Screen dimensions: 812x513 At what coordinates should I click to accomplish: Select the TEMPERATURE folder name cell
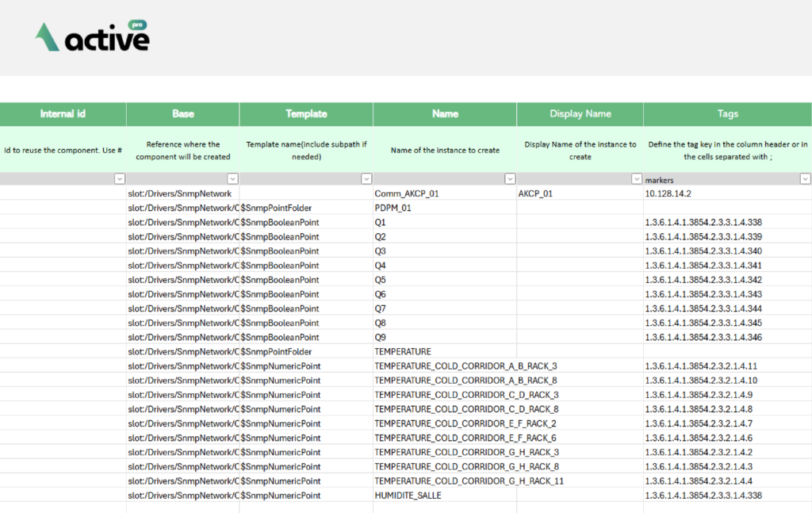pyautogui.click(x=403, y=351)
